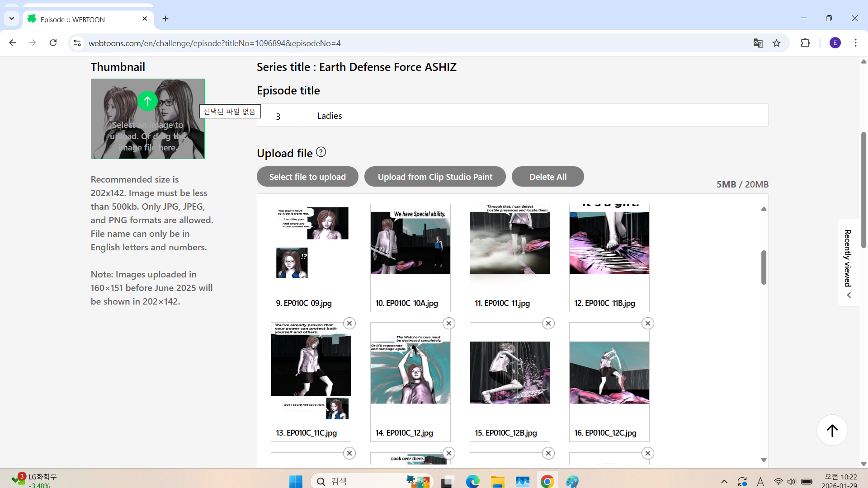Delete EP010C_12C.jpg using its X icon
This screenshot has width=868, height=488.
tap(648, 324)
